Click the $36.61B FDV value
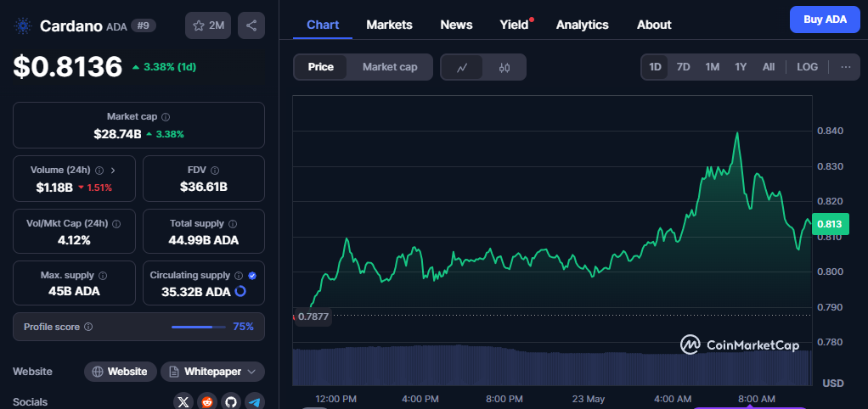 [x=204, y=188]
